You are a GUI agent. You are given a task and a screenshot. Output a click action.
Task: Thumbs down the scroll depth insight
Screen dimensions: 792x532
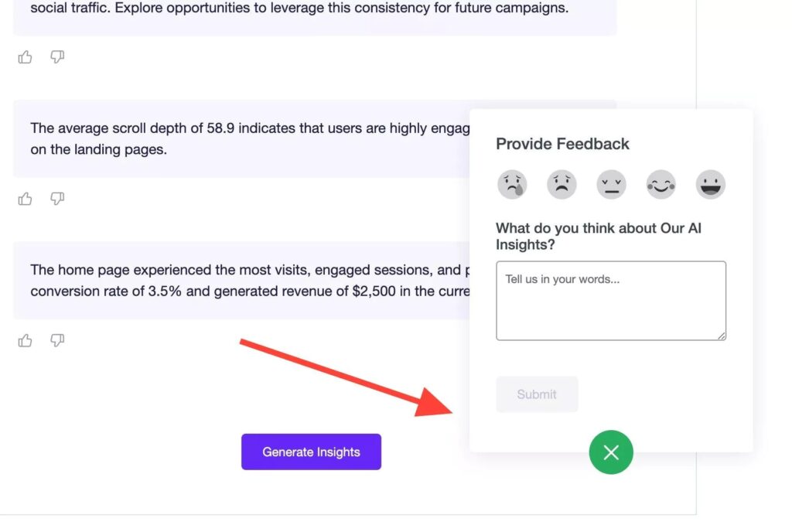pyautogui.click(x=57, y=199)
